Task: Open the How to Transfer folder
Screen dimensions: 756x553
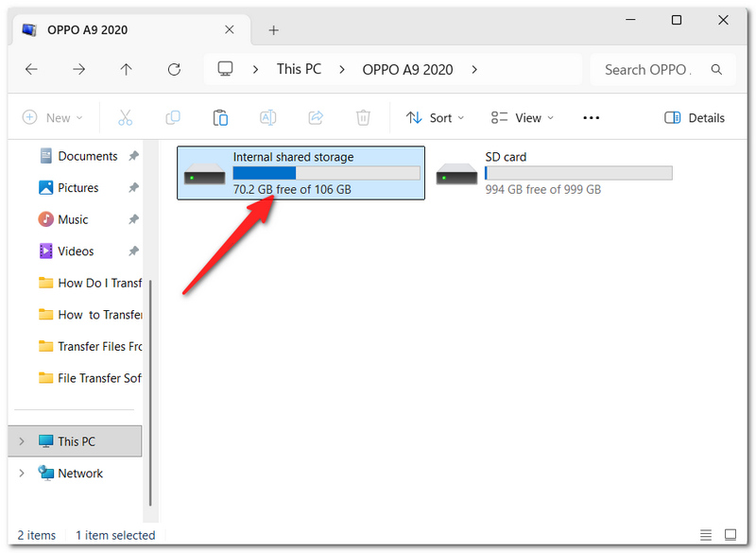Action: pyautogui.click(x=90, y=315)
